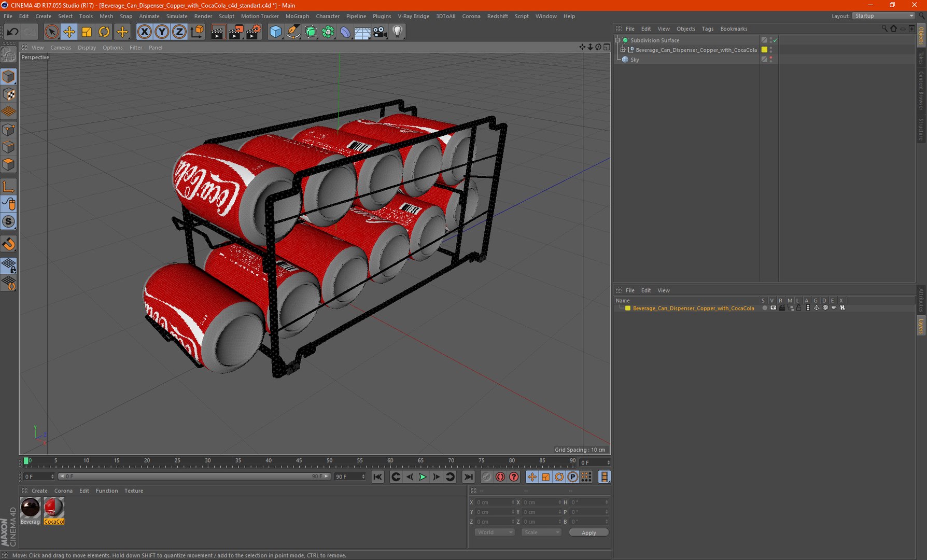Viewport: 927px width, 560px height.
Task: Open Material Manager Create menu
Action: click(39, 491)
